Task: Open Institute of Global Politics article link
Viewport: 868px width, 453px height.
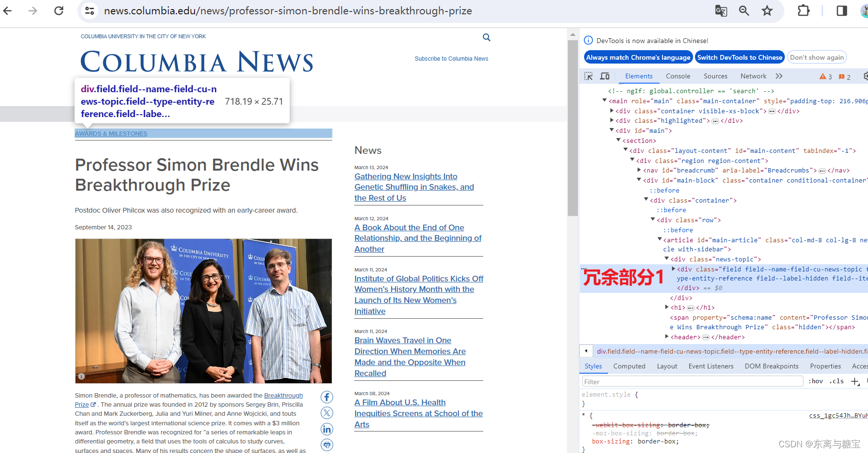Action: pos(419,295)
